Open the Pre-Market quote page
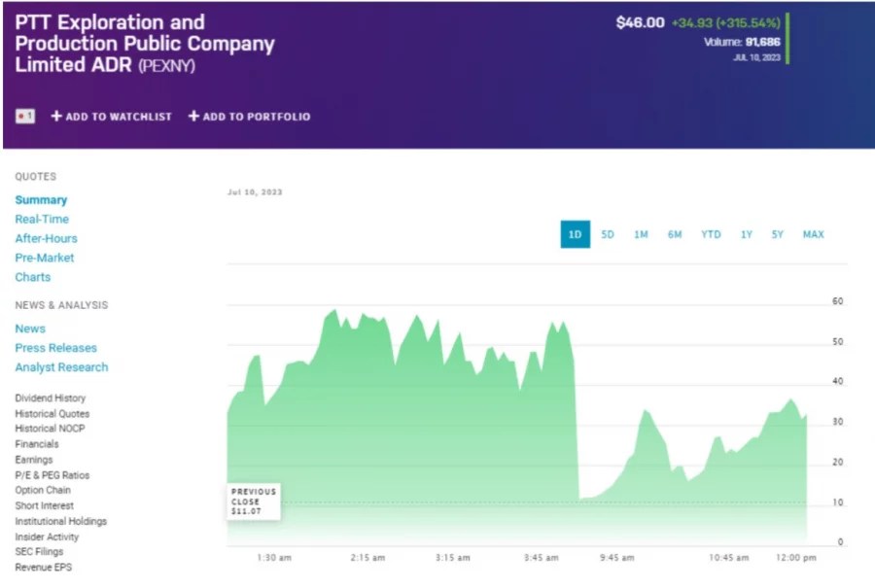875x588 pixels. (x=44, y=258)
